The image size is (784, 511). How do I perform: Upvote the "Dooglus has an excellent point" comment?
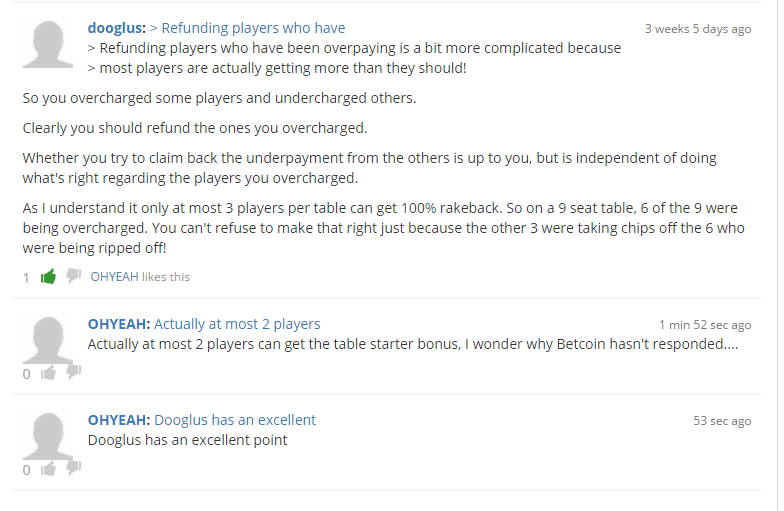tap(48, 468)
